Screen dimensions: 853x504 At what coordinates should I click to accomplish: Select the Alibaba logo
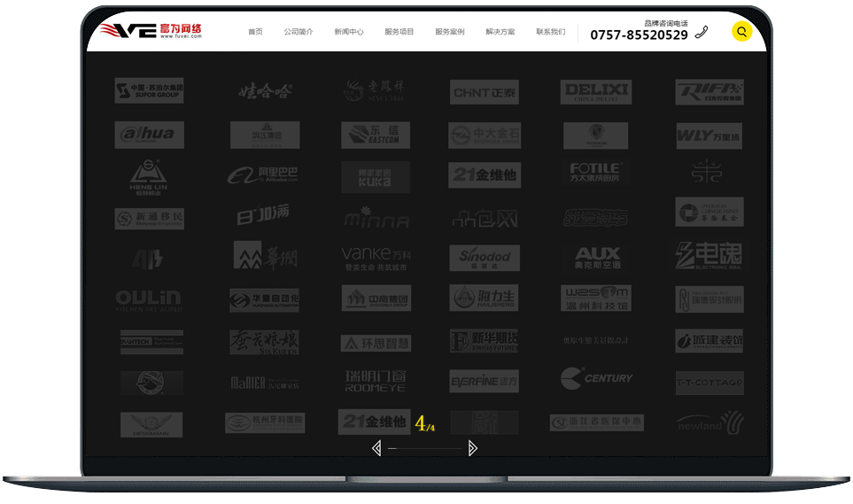(264, 175)
